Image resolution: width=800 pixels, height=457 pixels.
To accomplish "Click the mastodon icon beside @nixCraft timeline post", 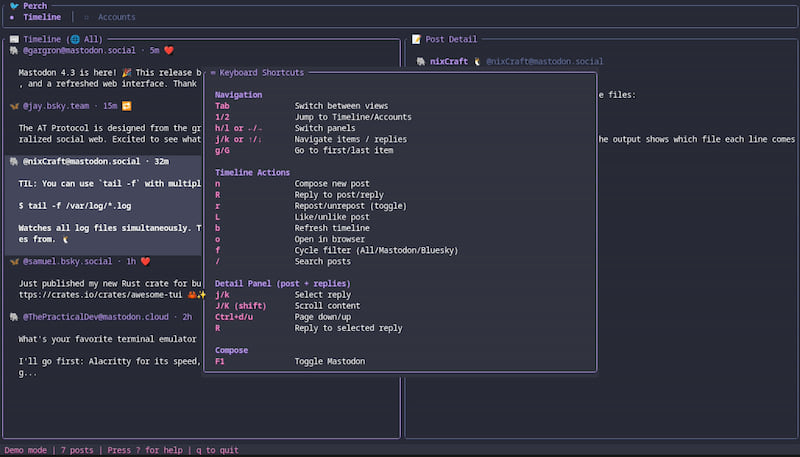I will [14, 162].
